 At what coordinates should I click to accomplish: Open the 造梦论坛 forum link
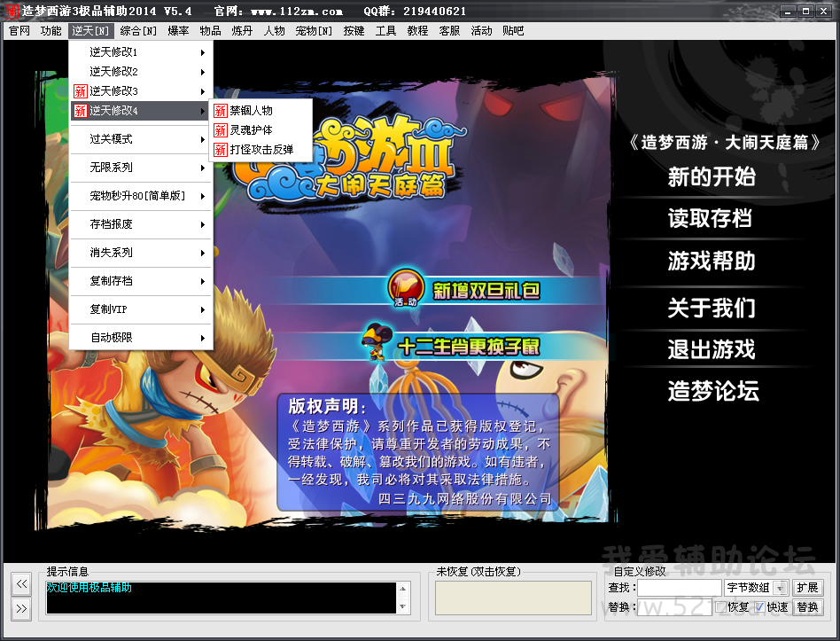coord(713,391)
